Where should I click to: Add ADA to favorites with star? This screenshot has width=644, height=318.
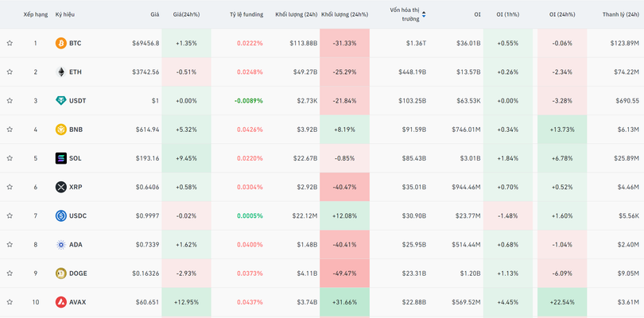10,245
